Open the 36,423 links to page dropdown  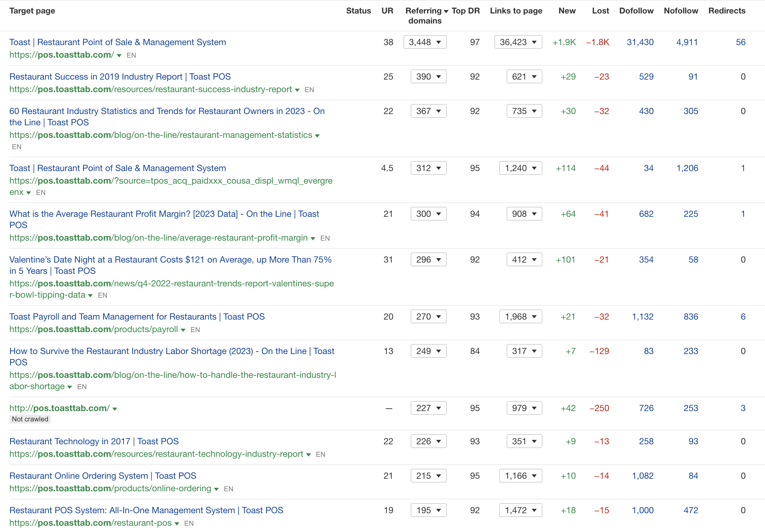point(518,42)
